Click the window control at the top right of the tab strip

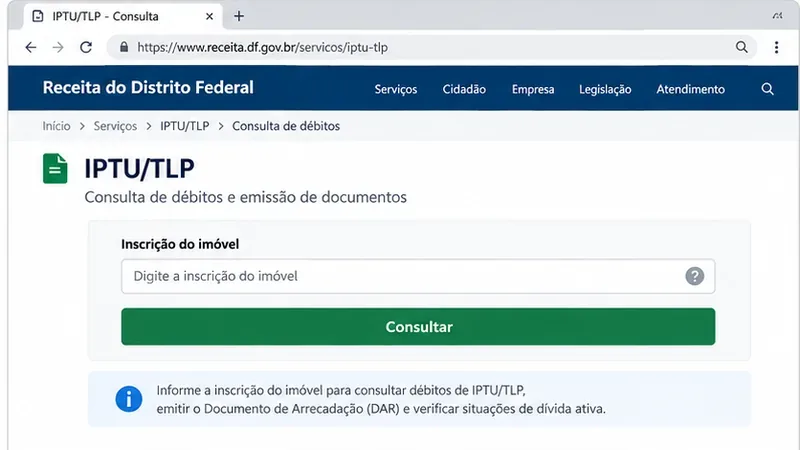[777, 16]
